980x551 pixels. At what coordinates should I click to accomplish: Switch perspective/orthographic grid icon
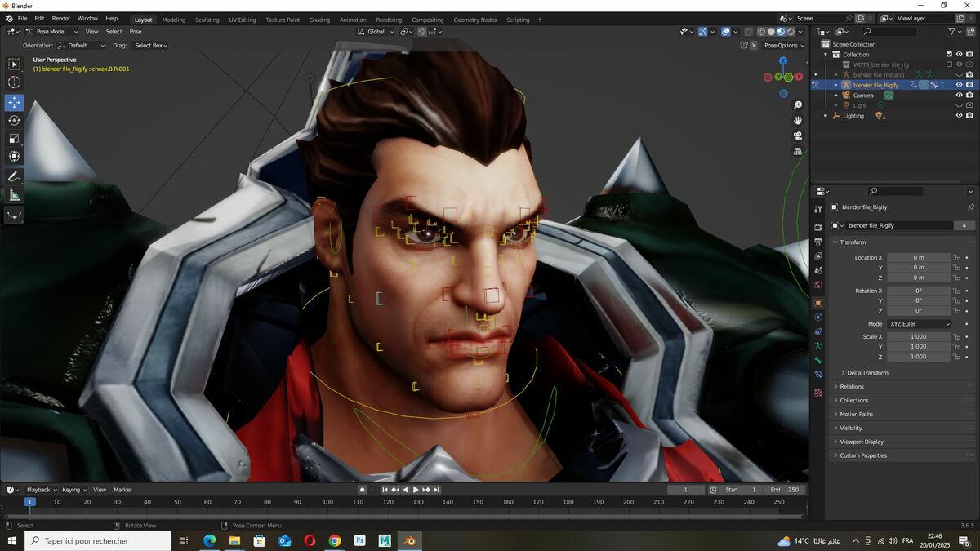(x=798, y=151)
